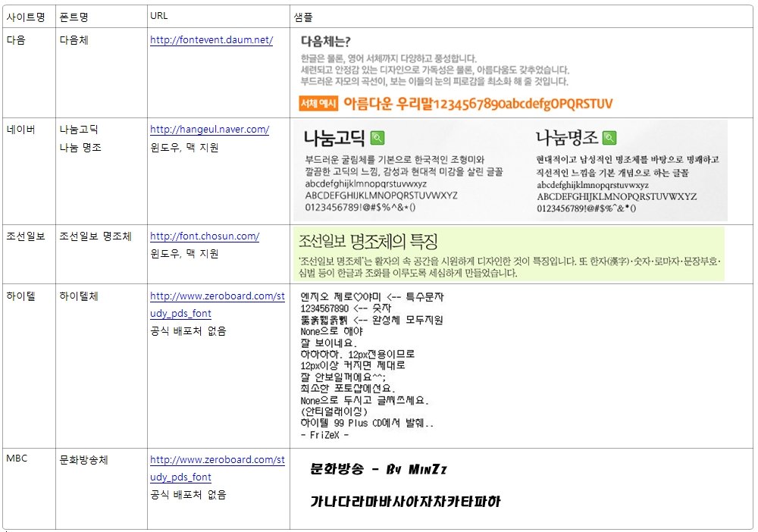Click 조선일보 in the 사이트명 column
Viewport: 758px width, 532px height.
26,236
